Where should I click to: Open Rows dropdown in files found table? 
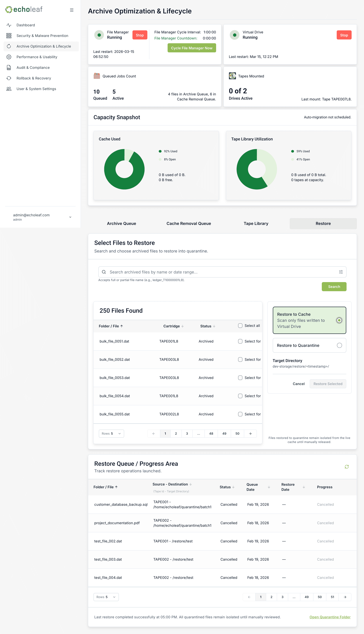[111, 434]
